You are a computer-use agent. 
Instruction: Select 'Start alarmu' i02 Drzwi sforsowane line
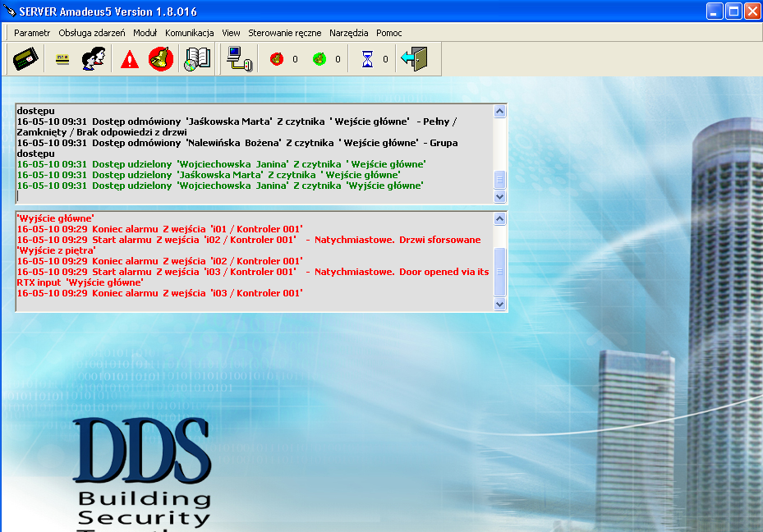click(x=249, y=245)
